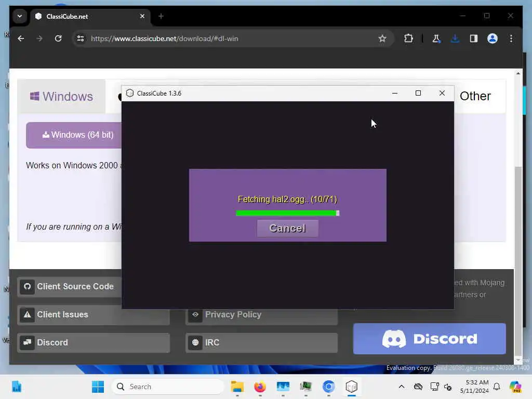This screenshot has height=399, width=532.
Task: Bookmark this page with the star icon
Action: click(382, 38)
